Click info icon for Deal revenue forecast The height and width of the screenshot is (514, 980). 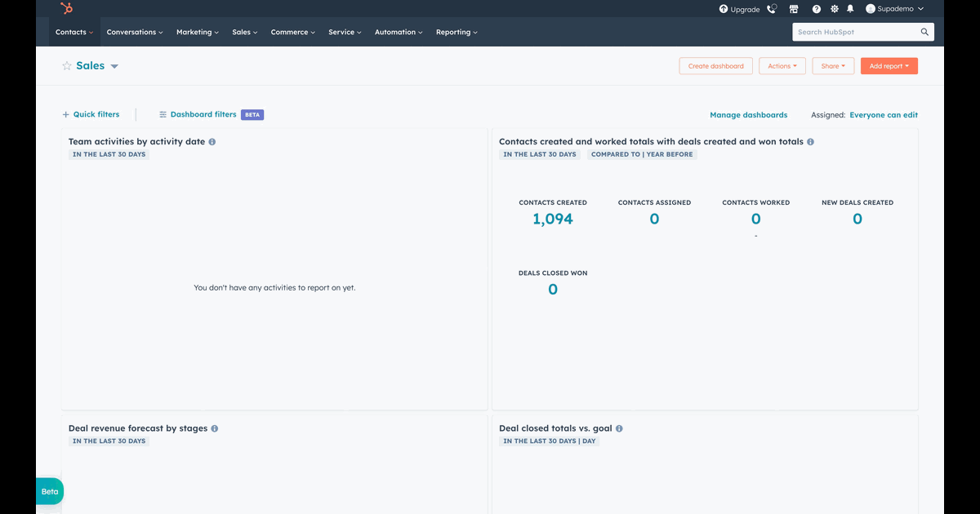pos(215,428)
